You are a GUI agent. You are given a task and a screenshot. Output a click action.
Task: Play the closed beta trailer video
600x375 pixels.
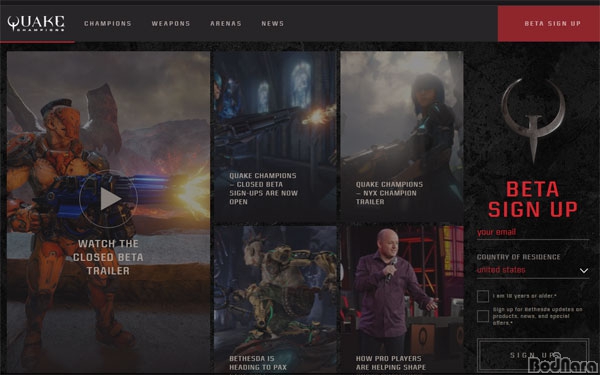pos(108,199)
